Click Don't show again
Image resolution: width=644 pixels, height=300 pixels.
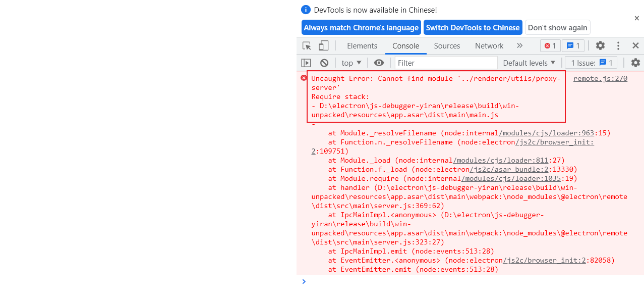[x=557, y=27]
